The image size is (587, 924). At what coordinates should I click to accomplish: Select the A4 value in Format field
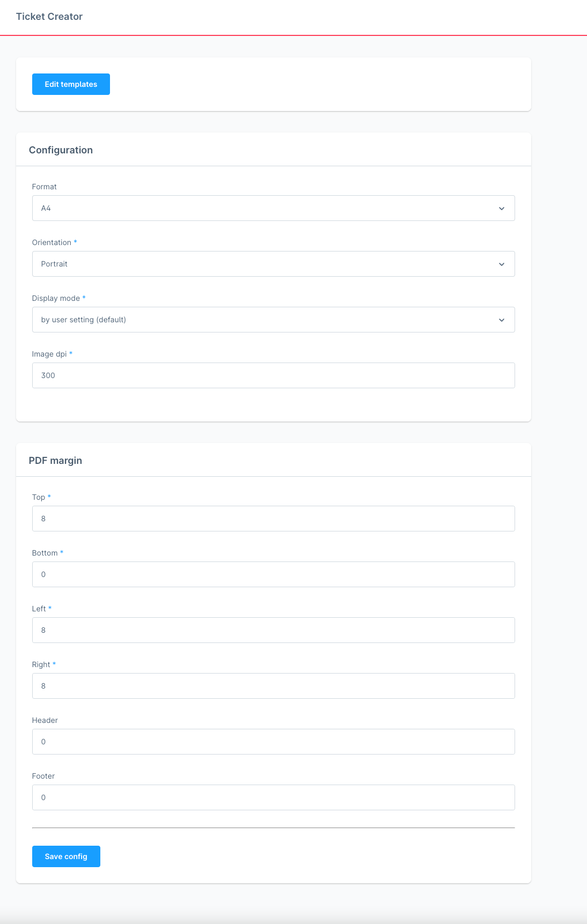pyautogui.click(x=46, y=208)
